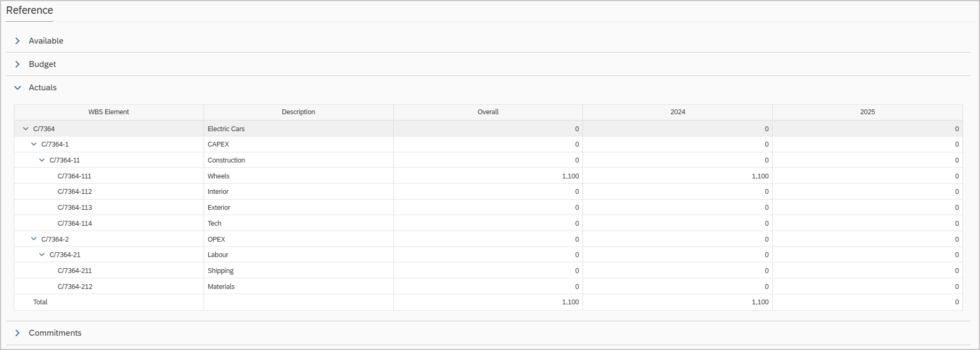
Task: Click the Tech description cell
Action: tap(299, 223)
